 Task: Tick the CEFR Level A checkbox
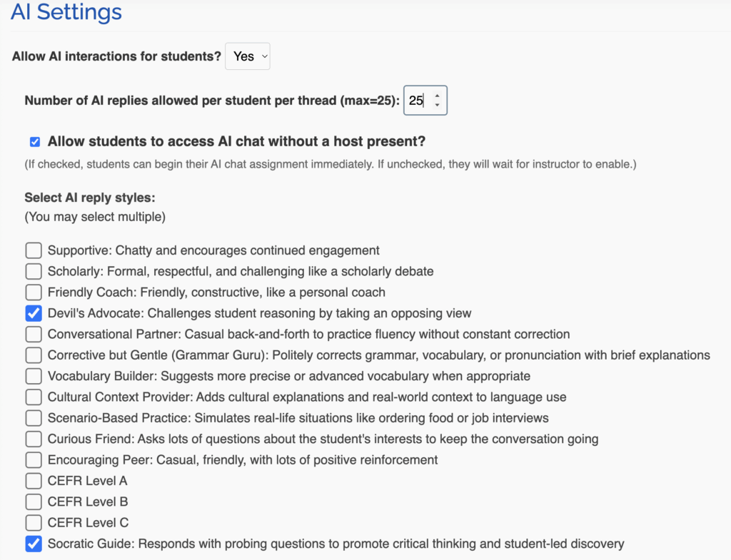click(x=34, y=481)
